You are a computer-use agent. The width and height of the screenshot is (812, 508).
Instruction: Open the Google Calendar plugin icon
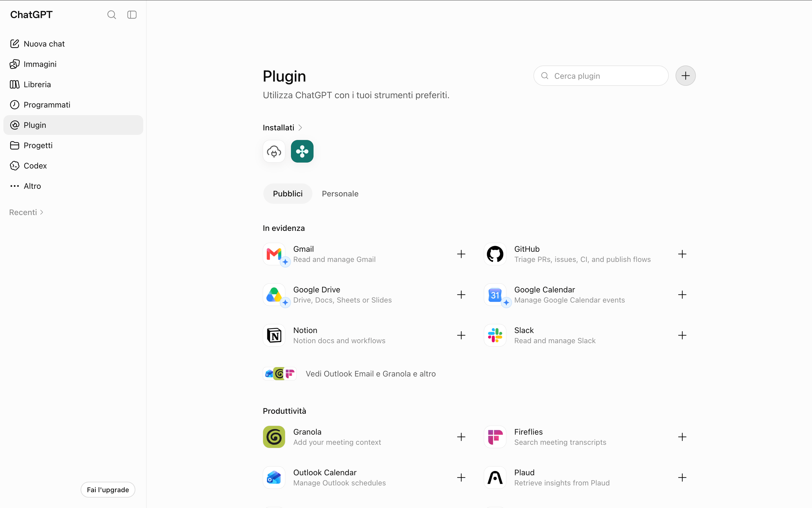click(495, 295)
